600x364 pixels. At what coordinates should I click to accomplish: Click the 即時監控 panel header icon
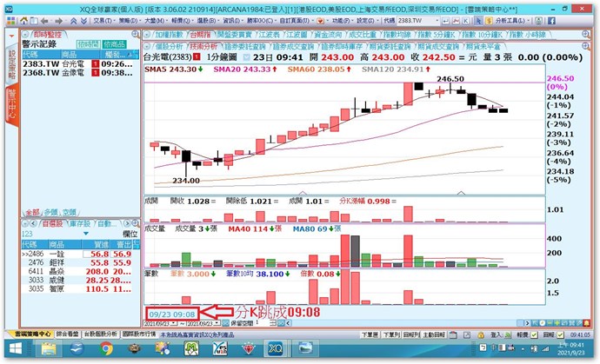[x=23, y=31]
